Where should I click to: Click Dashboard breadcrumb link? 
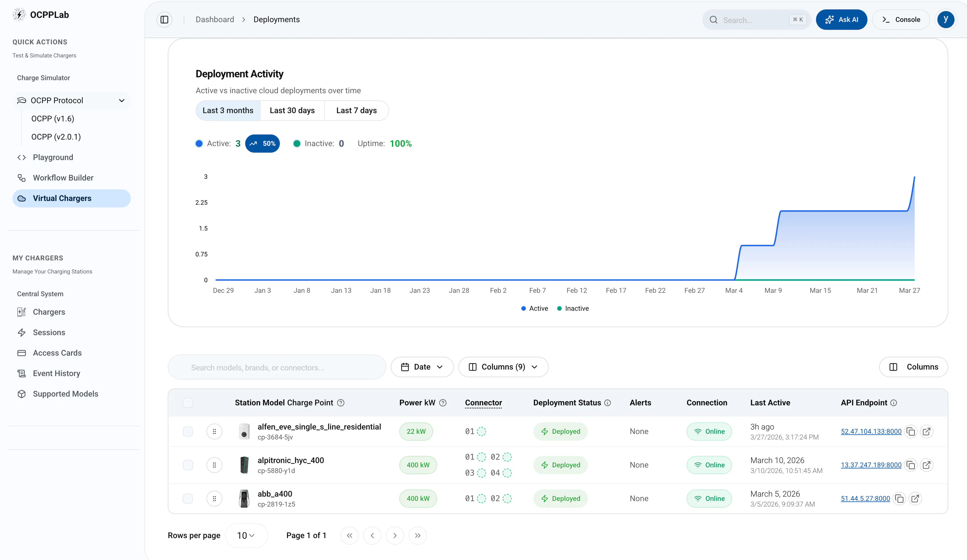point(214,20)
